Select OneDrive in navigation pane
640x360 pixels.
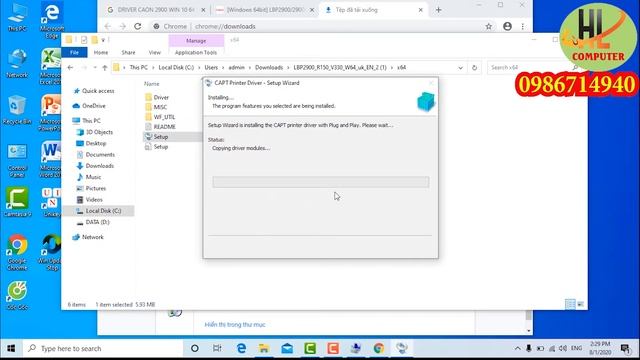tap(93, 106)
